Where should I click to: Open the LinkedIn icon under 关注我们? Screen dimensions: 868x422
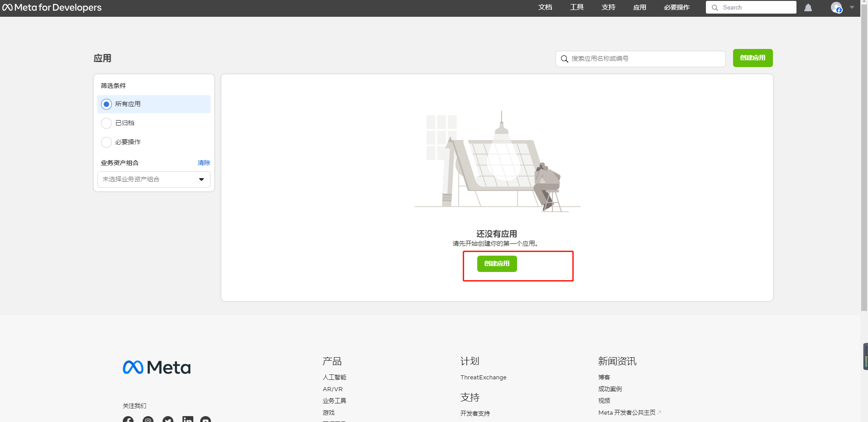pyautogui.click(x=187, y=420)
